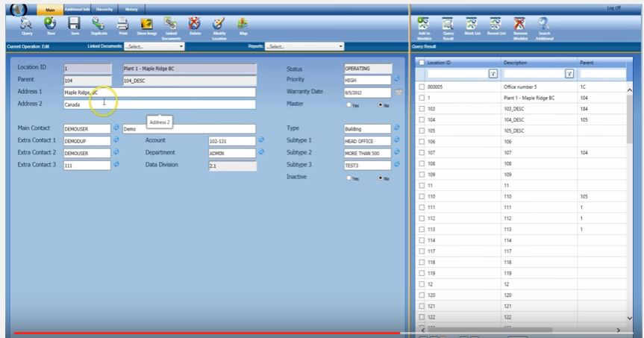Image resolution: width=644 pixels, height=338 pixels.
Task: Click the results horizontal scrollbar right arrow
Action: click(x=618, y=330)
